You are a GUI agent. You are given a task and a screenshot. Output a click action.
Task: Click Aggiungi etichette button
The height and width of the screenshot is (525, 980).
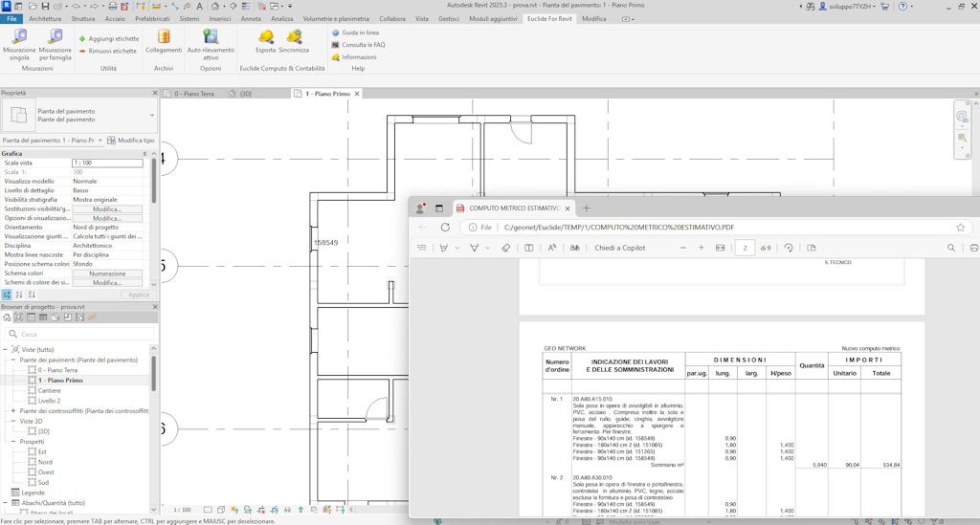(108, 39)
